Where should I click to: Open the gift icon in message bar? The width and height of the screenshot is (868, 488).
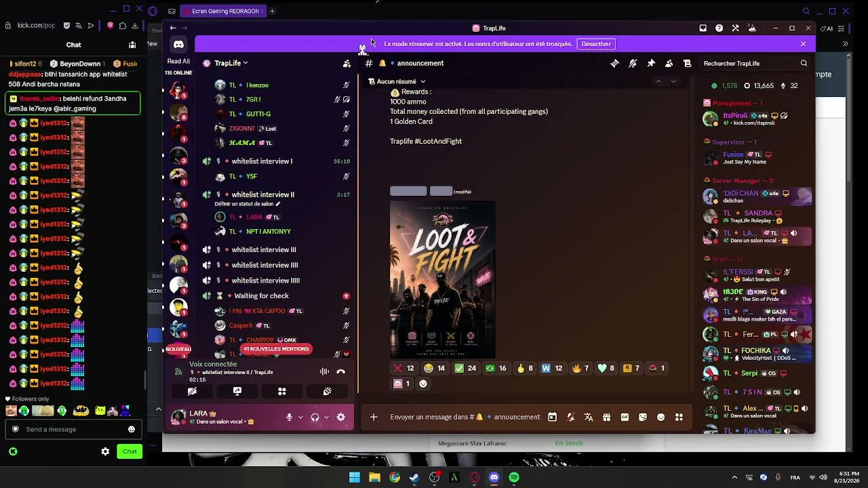606,417
